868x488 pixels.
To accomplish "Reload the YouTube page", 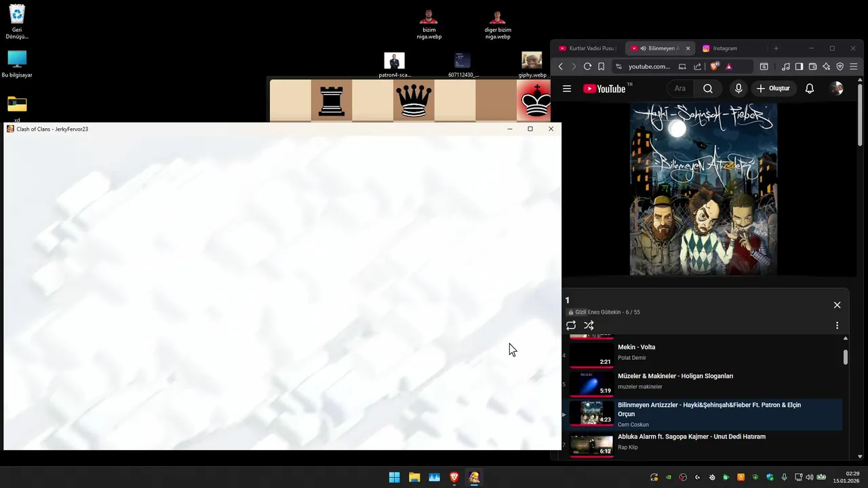I will click(x=587, y=66).
